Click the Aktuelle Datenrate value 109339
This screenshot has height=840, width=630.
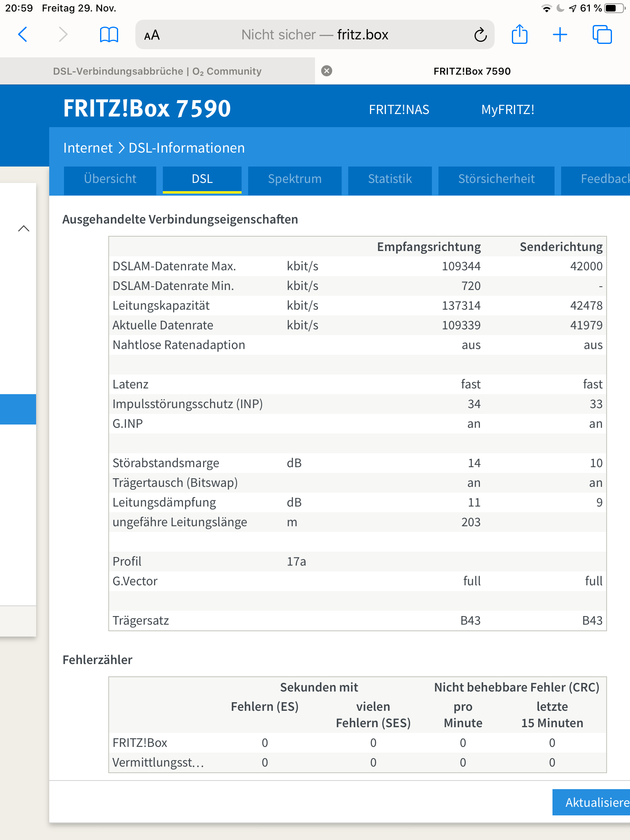coord(461,325)
